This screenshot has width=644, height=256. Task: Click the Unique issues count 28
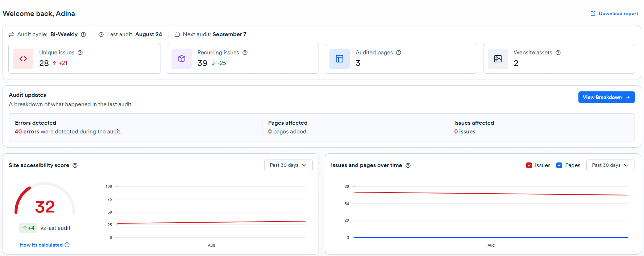click(44, 63)
